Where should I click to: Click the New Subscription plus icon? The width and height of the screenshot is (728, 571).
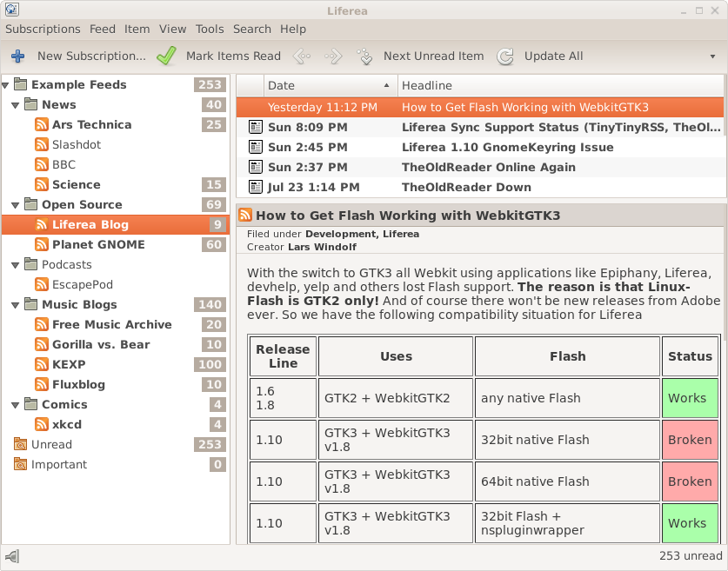tap(17, 56)
